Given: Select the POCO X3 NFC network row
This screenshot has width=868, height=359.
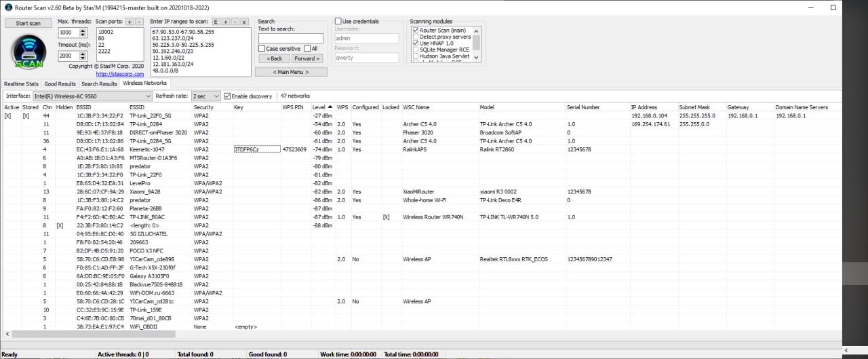Looking at the screenshot, I should [x=420, y=250].
